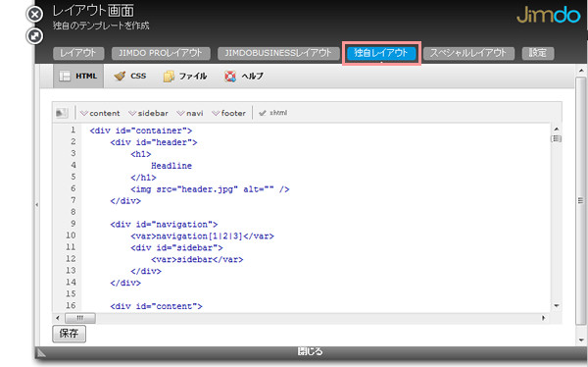Image resolution: width=588 pixels, height=367 pixels.
Task: Click the <var>sidebar</var> code line
Action: click(x=197, y=260)
